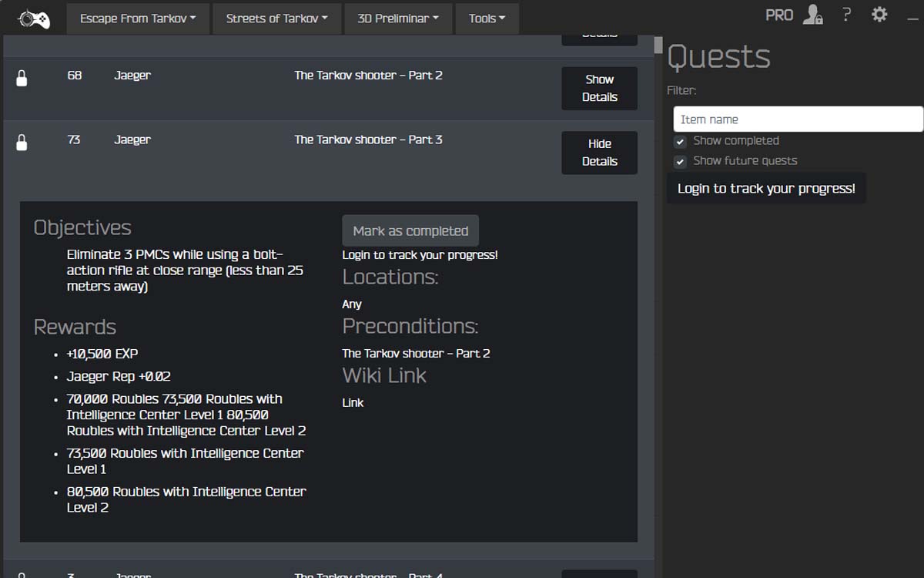This screenshot has width=924, height=578.
Task: Show Details for Tarkov shooter Part 2
Action: pyautogui.click(x=599, y=88)
